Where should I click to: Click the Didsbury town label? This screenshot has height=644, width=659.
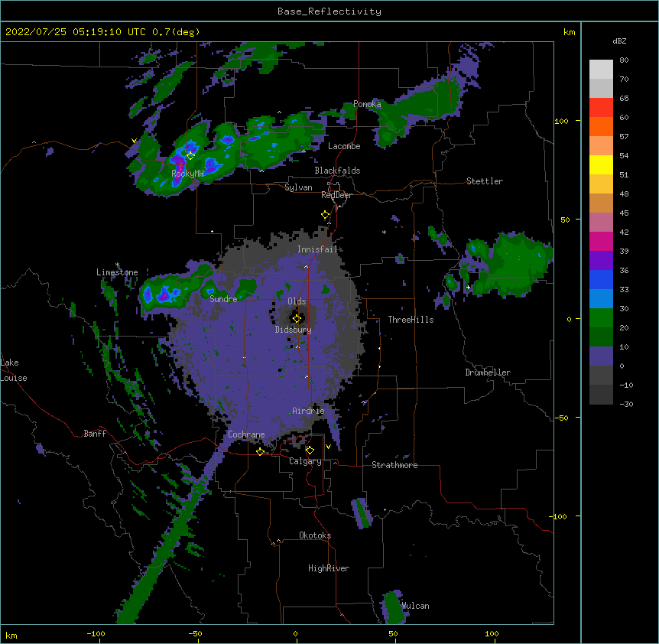(294, 330)
